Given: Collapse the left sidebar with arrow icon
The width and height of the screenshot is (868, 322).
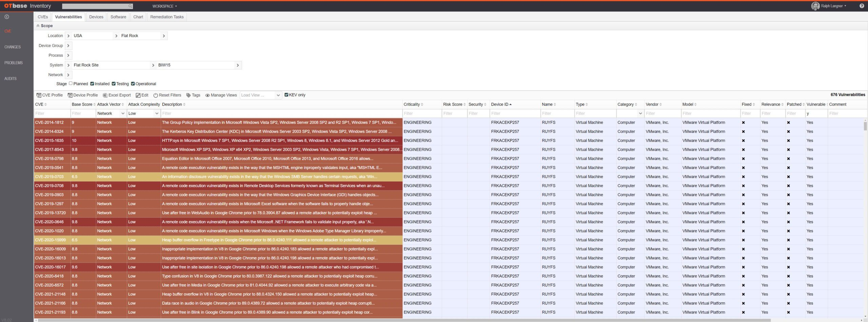Looking at the screenshot, I should click(7, 17).
